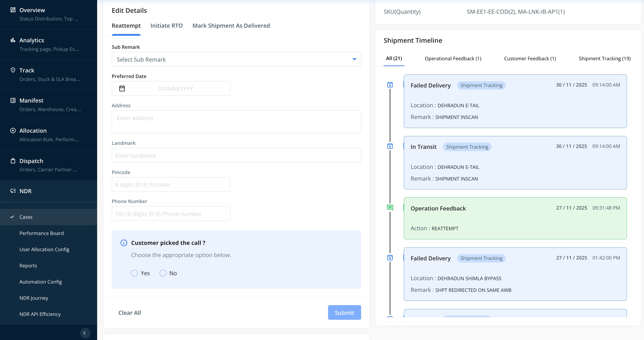Switch to Mark Shipment As Delivered tab
Viewport: 644px width, 340px height.
(231, 26)
